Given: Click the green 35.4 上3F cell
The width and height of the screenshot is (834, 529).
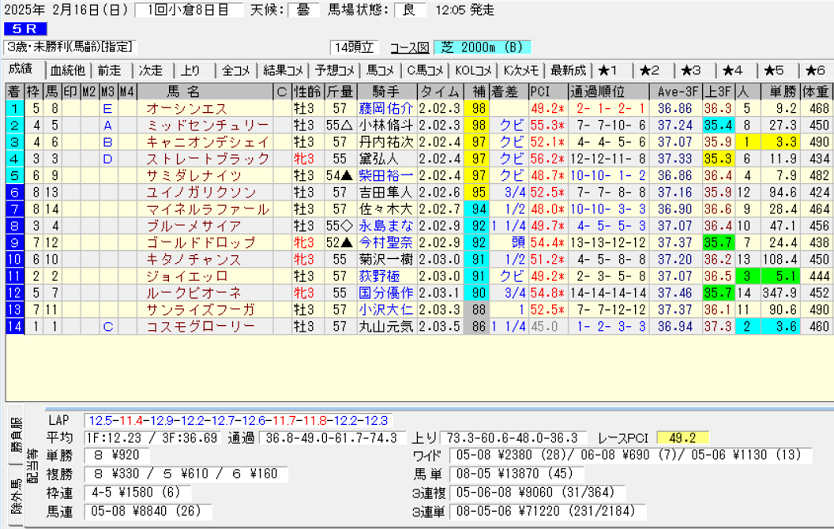Looking at the screenshot, I should coord(716,125).
